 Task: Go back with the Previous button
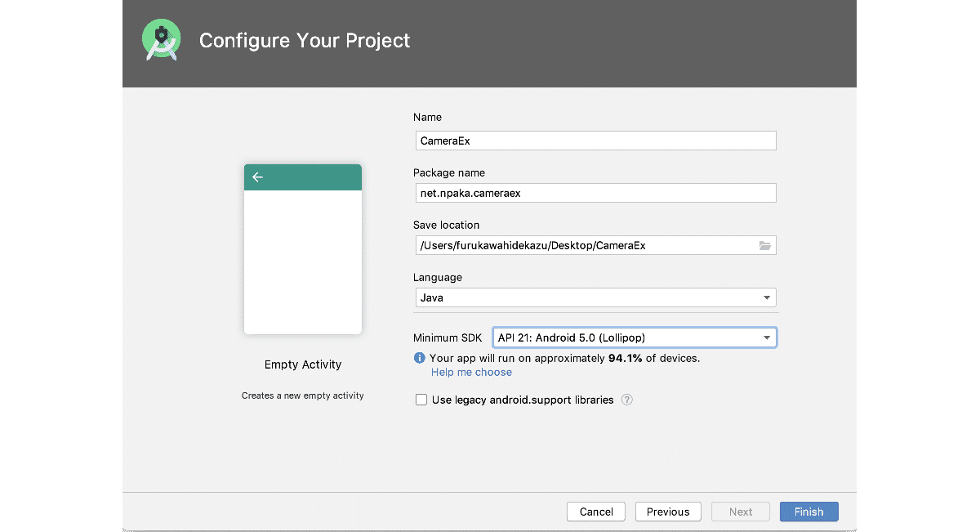(668, 512)
